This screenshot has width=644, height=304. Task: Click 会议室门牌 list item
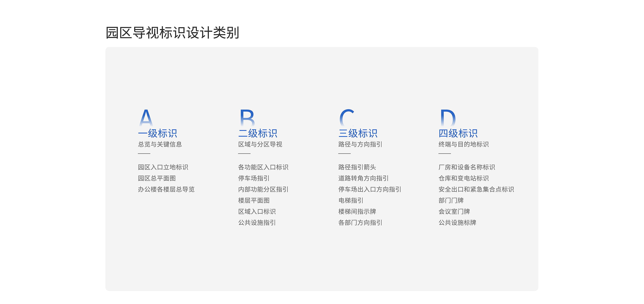454,211
